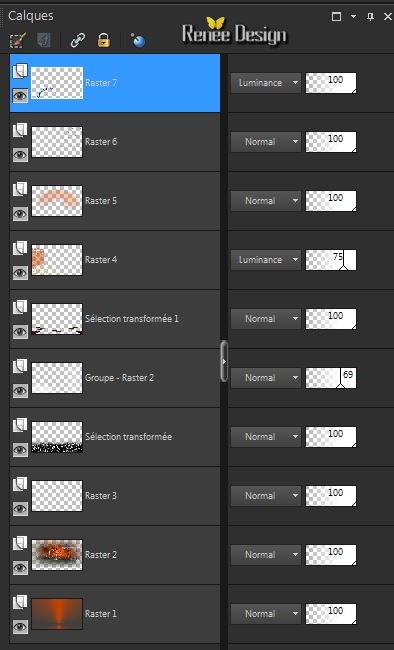Select the Raster 5 layer

(115, 201)
